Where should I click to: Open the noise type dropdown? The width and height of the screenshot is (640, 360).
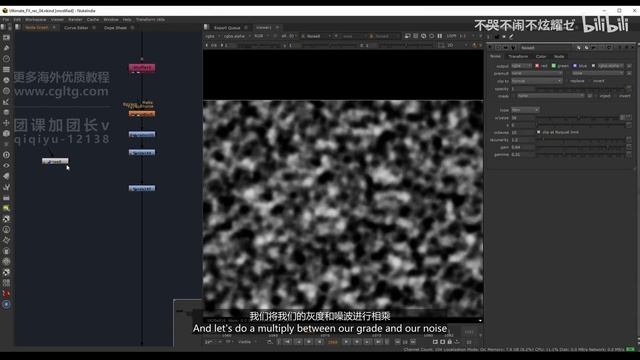coord(525,110)
